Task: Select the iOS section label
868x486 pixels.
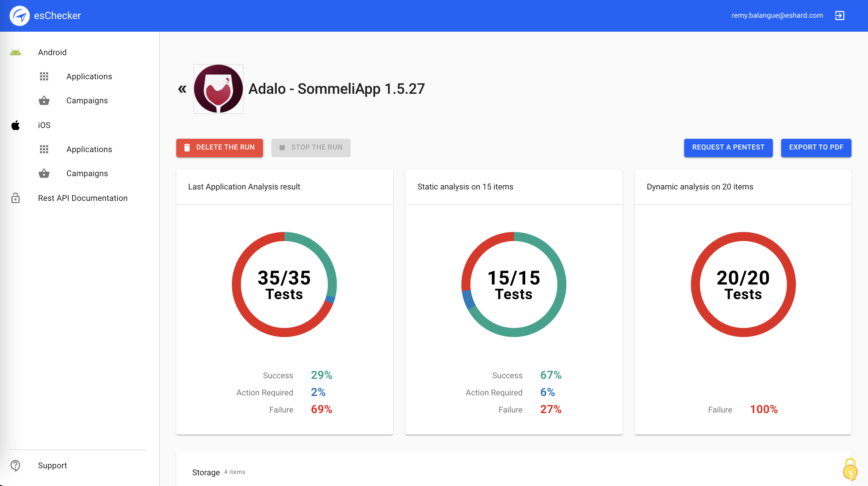Action: click(44, 125)
